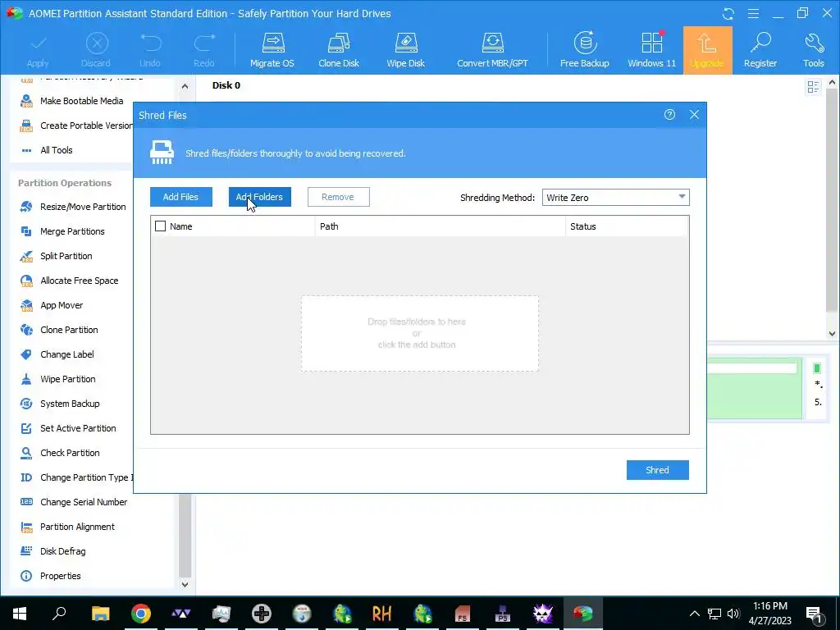Image resolution: width=840 pixels, height=630 pixels.
Task: Open the Tools menu in toolbar
Action: [x=813, y=50]
